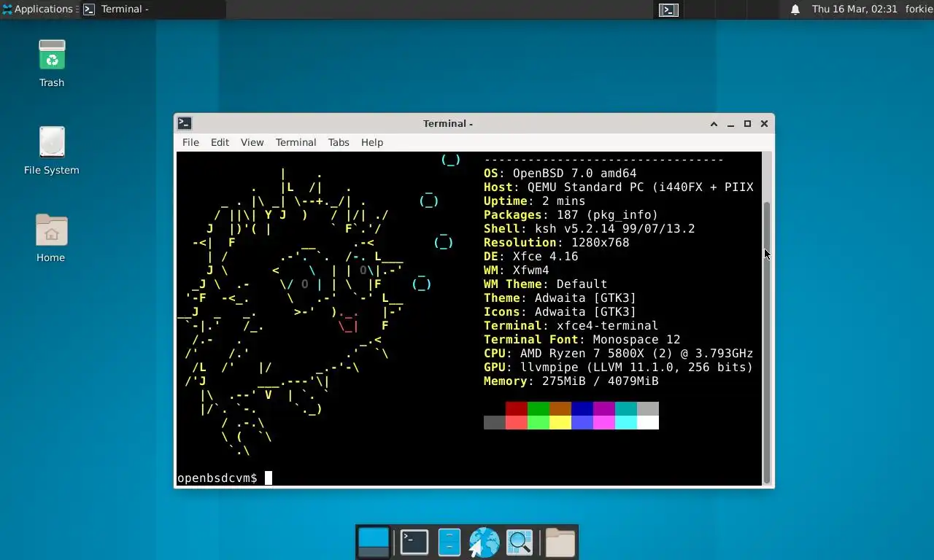Screen dimensions: 934x560
Task: Open the View menu in Terminal
Action: click(x=252, y=142)
